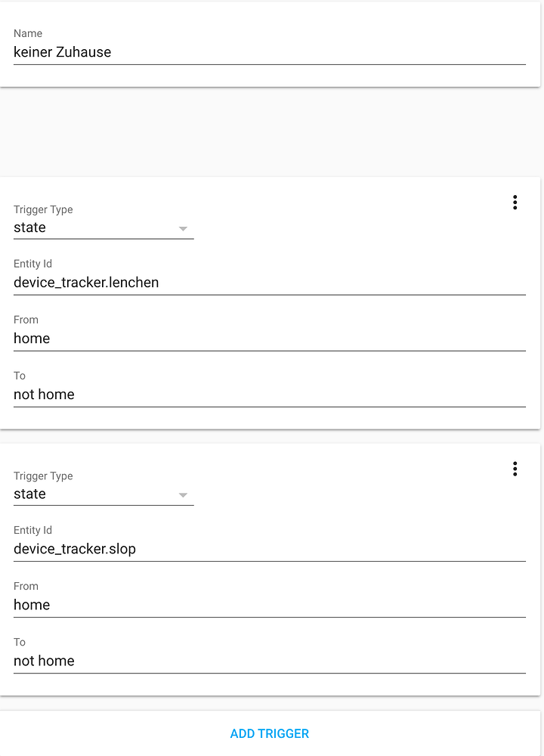
Task: Click ADD TRIGGER to create a new trigger
Action: (x=270, y=733)
